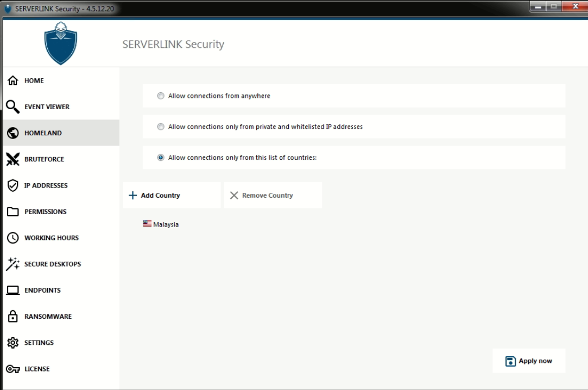
Task: Click the padlock icon for Ransomware
Action: (13, 317)
